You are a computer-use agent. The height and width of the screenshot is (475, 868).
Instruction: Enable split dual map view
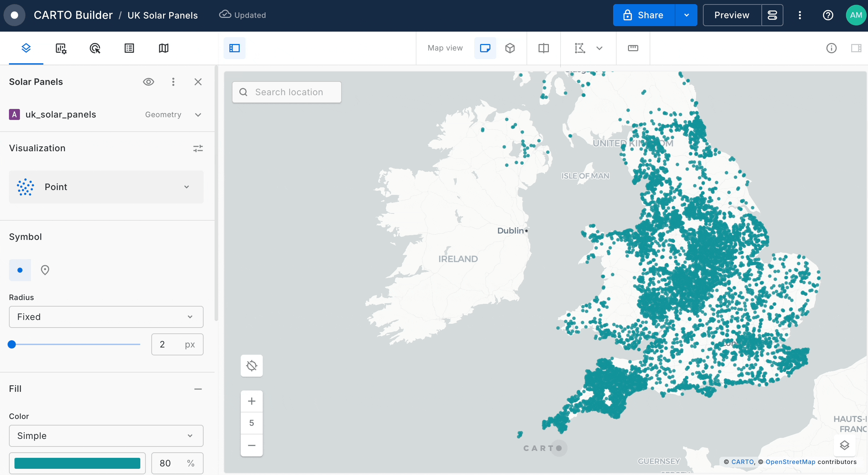tap(543, 48)
